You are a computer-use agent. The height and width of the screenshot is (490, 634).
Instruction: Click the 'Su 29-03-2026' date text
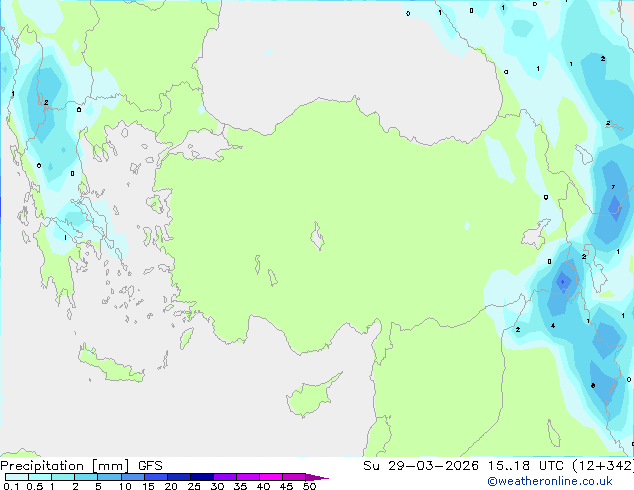tap(421, 466)
